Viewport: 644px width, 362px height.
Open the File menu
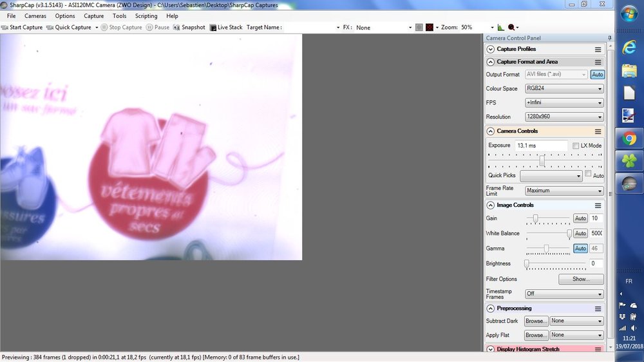(12, 16)
